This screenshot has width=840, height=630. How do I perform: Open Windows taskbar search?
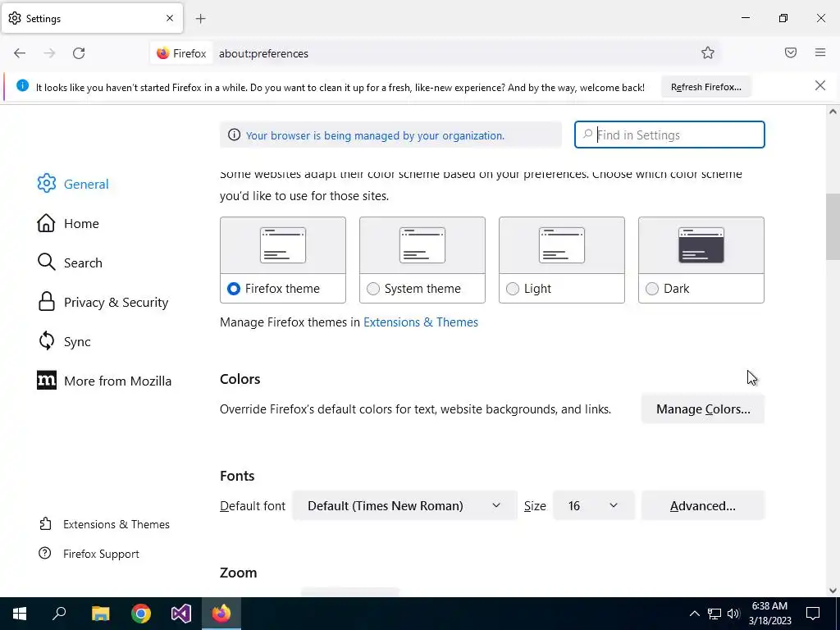(59, 614)
